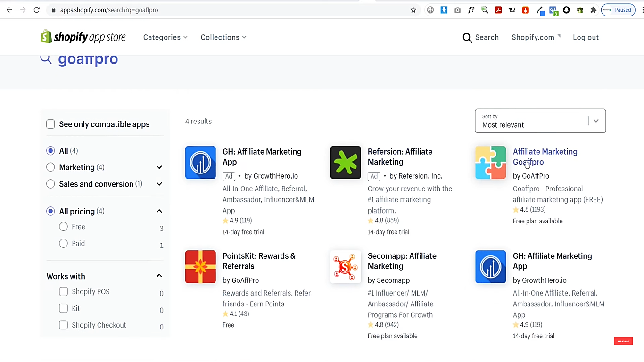
Task: Open the black circular extension icon
Action: coord(566,10)
